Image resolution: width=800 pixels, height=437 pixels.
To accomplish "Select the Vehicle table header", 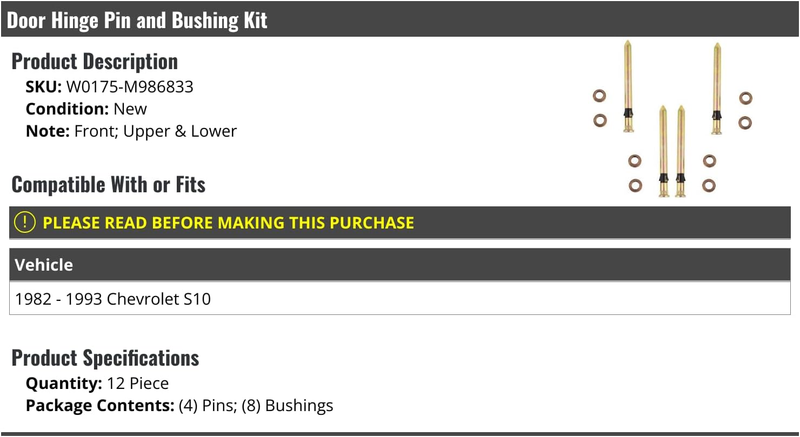I will [x=400, y=265].
